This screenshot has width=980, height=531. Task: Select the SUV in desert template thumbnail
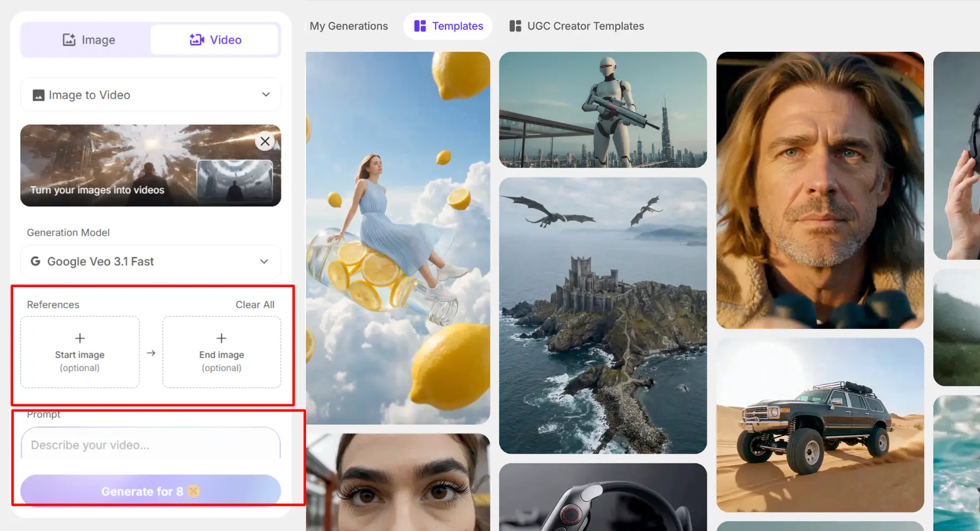[820, 425]
